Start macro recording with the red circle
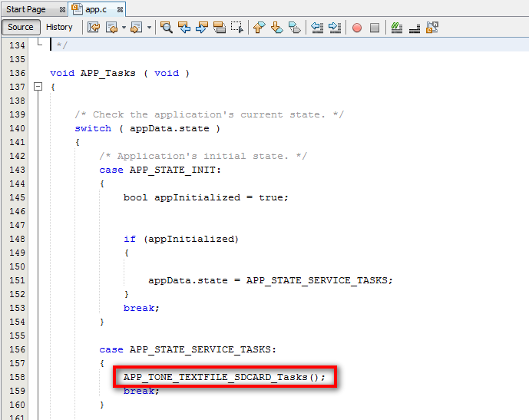Screen dimensions: 529x420 pos(357,28)
